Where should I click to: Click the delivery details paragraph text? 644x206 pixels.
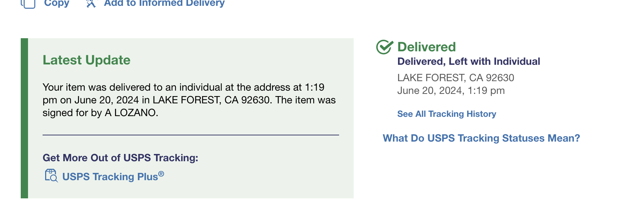(189, 100)
